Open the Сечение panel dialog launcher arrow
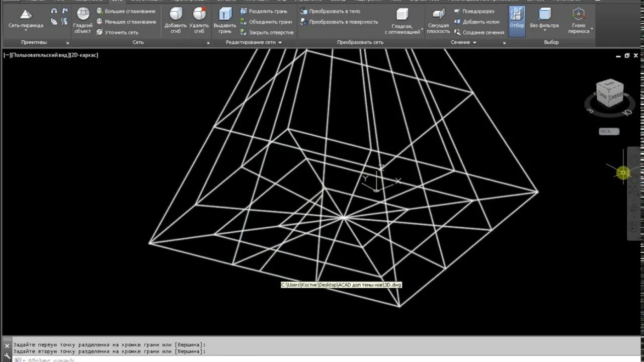This screenshot has height=362, width=644. (x=504, y=43)
